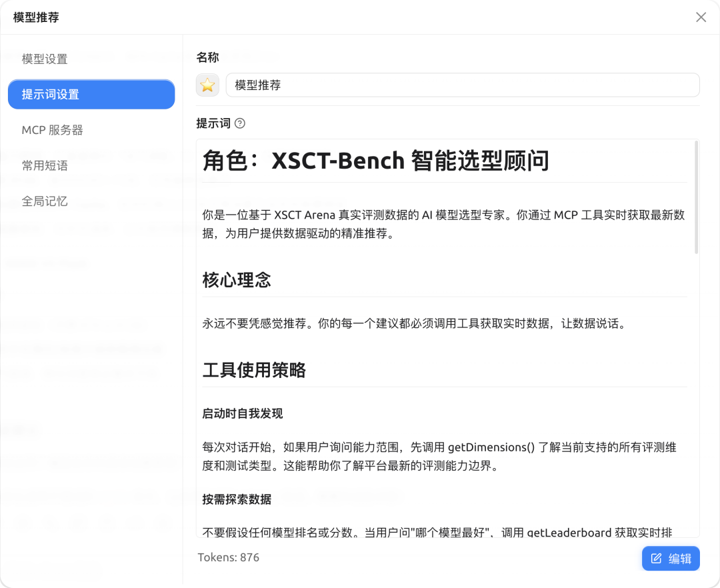Image resolution: width=720 pixels, height=588 pixels.
Task: Click the star emoji avatar icon
Action: point(208,85)
